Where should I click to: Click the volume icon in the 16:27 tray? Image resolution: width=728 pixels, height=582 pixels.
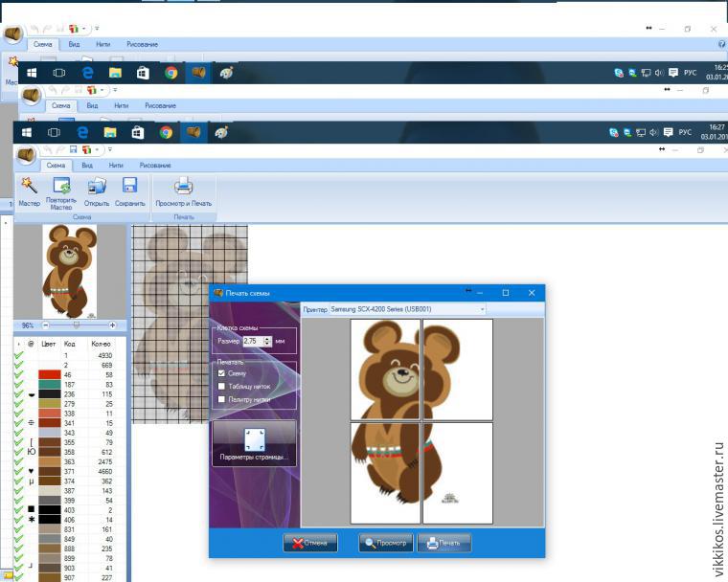pyautogui.click(x=653, y=132)
